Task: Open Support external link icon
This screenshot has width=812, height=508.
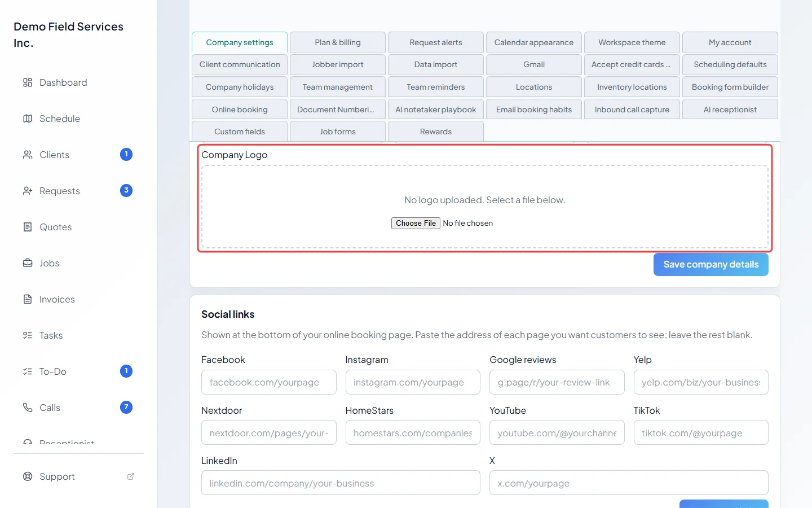Action: pos(131,476)
